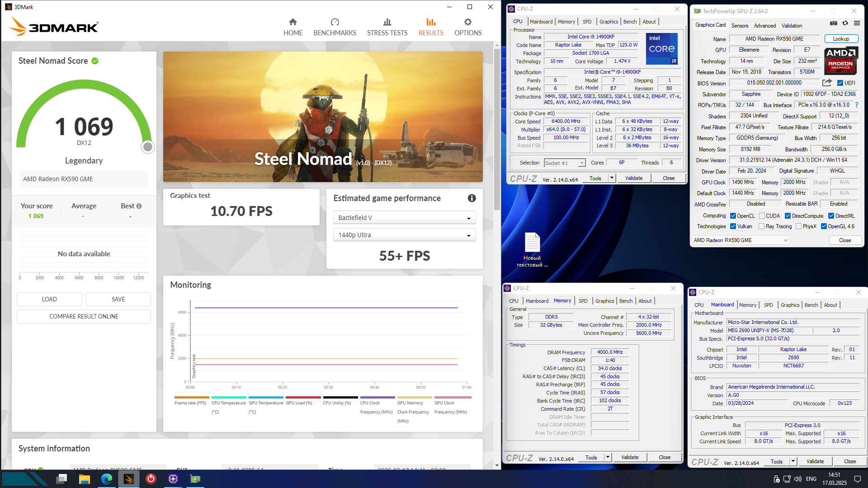Open Bench tab in top CPU-Z window
The height and width of the screenshot is (488, 868).
[630, 22]
